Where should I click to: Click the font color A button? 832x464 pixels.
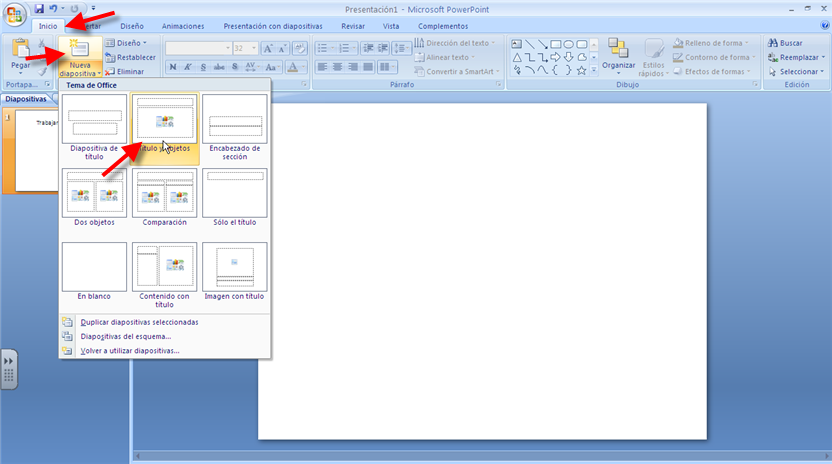pos(291,67)
